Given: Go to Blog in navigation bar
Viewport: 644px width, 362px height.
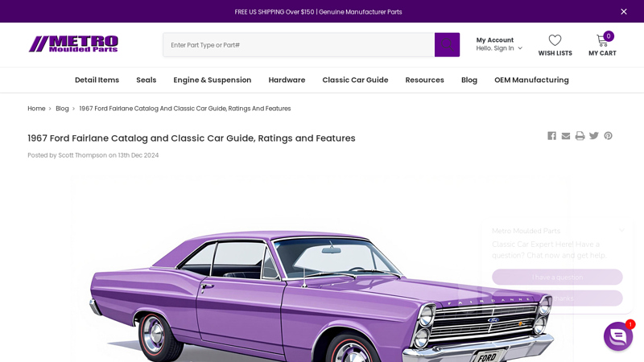Looking at the screenshot, I should [x=469, y=80].
